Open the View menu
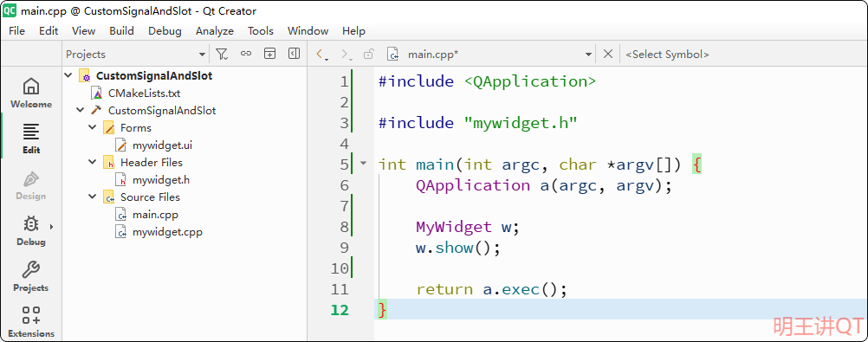The width and height of the screenshot is (868, 342). point(83,31)
